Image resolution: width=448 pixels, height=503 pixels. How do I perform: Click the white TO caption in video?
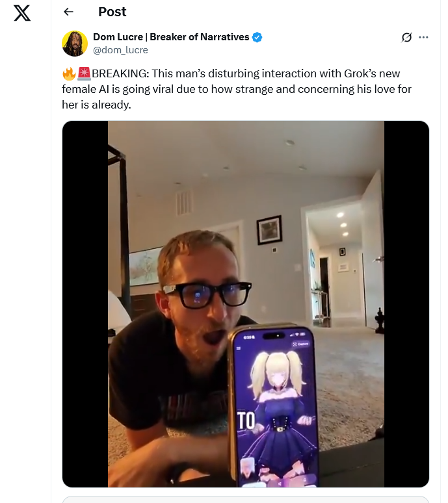pos(246,420)
